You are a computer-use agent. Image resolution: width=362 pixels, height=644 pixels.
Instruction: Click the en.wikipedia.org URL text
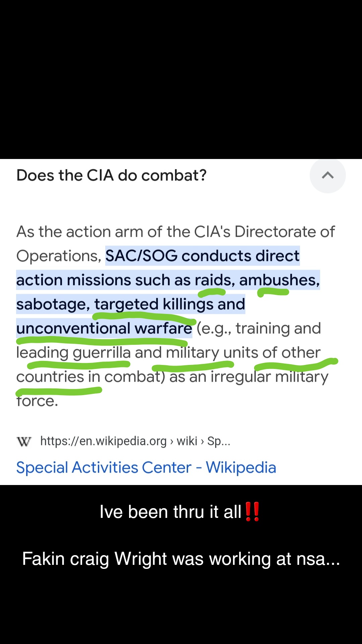click(103, 441)
